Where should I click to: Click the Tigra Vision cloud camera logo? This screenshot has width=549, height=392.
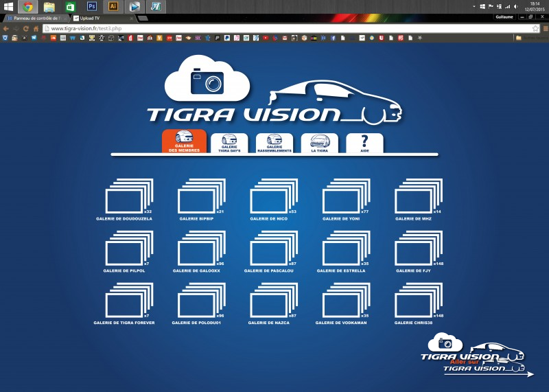[207, 80]
